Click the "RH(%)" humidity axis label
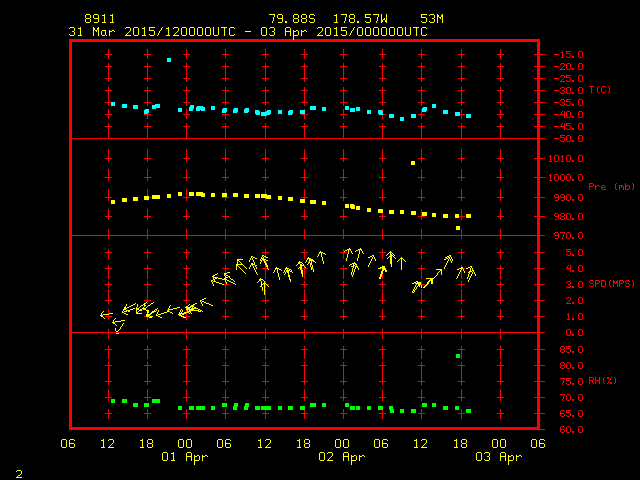 (x=602, y=380)
